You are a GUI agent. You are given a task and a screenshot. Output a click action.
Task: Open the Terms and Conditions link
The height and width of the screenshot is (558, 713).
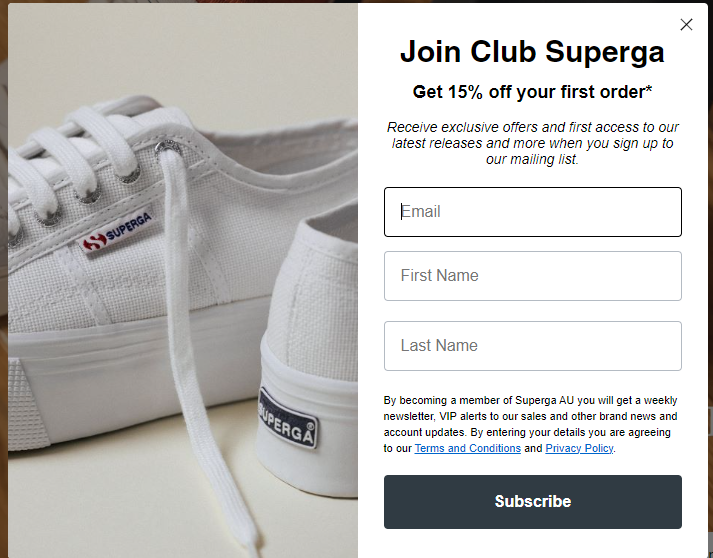click(468, 449)
